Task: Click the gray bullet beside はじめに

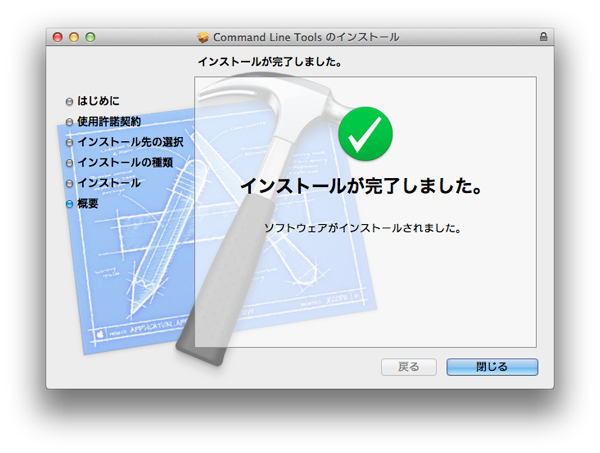Action: point(69,101)
